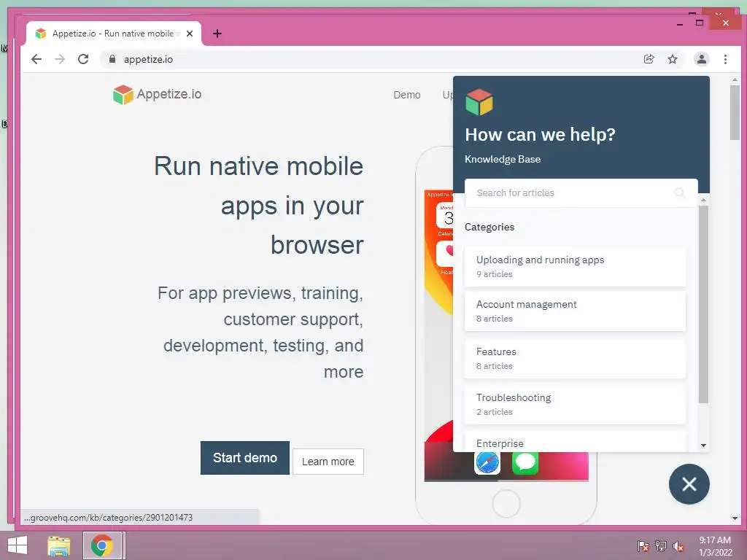Click help widget scrollbar up arrow
Image resolution: width=747 pixels, height=560 pixels.
[x=704, y=200]
